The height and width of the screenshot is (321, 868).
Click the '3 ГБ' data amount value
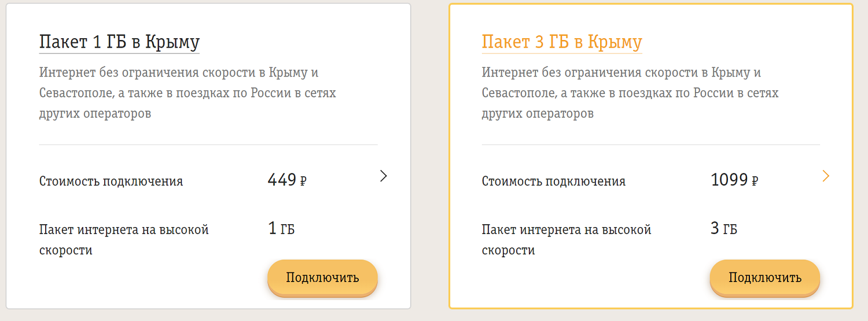(x=724, y=229)
